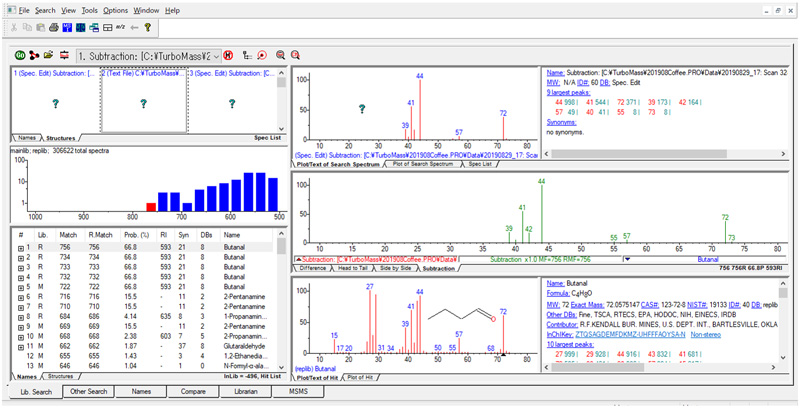Click the tree hierarchy icon
Viewport: 800px width, 410px height.
point(247,55)
